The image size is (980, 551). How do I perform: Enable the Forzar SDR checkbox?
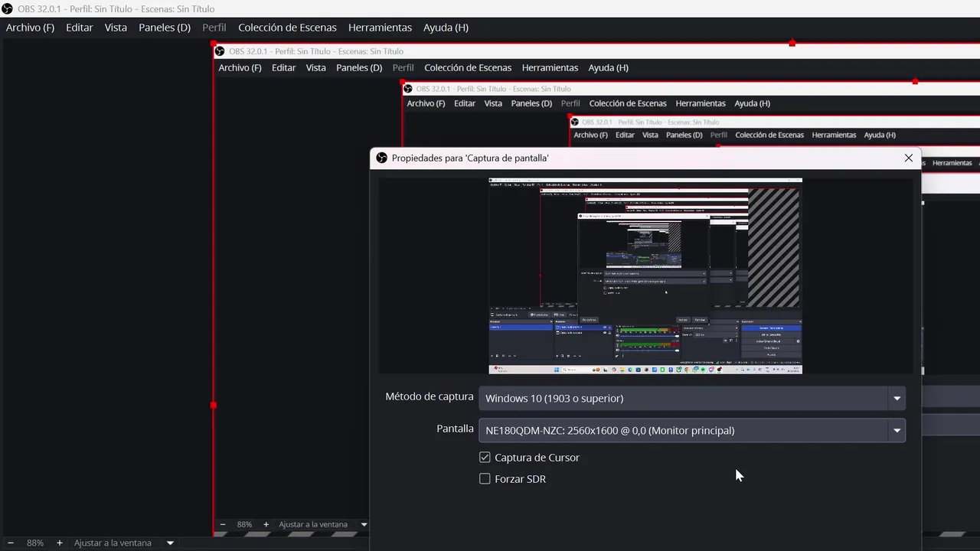(x=485, y=478)
